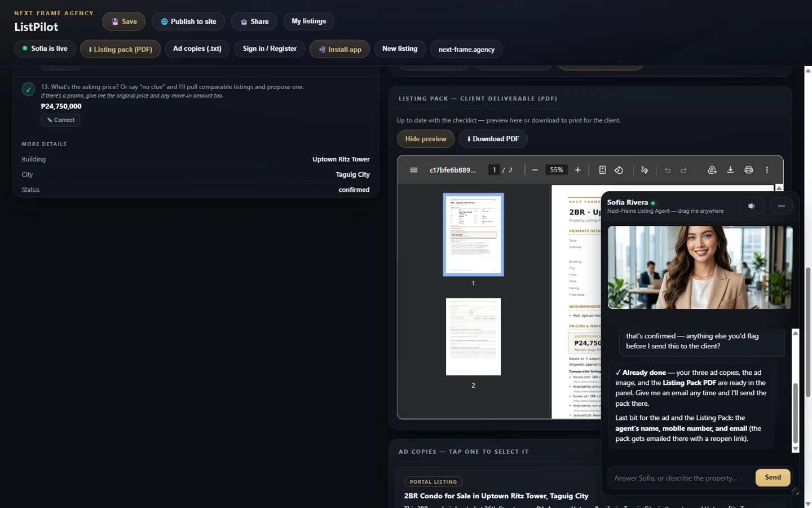The image size is (812, 508).
Task: Hide the PDF preview
Action: tap(426, 139)
